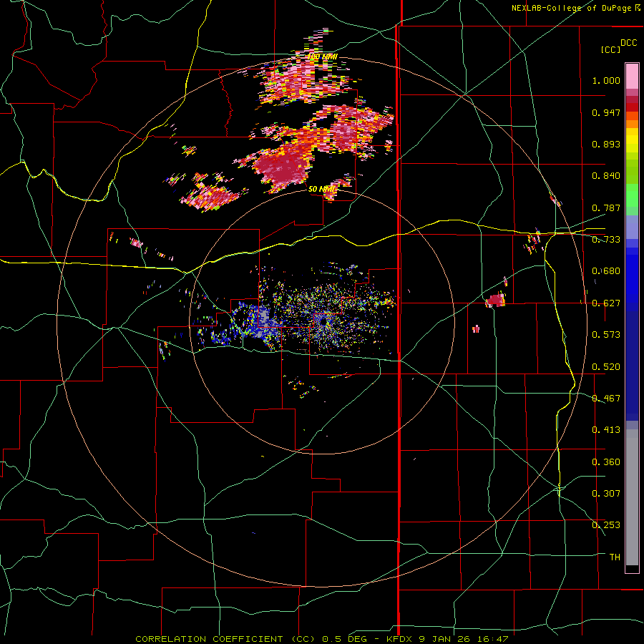This screenshot has width=644, height=644.
Task: Click the 0.360 scale value
Action: click(x=606, y=462)
